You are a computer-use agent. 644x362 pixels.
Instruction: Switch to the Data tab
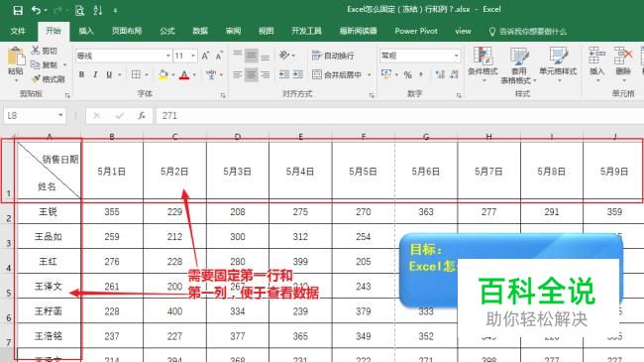[200, 31]
